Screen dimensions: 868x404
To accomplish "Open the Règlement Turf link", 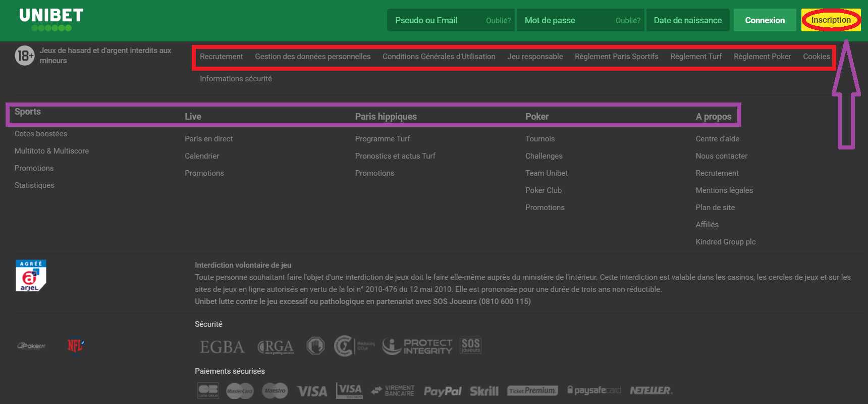I will (x=696, y=57).
